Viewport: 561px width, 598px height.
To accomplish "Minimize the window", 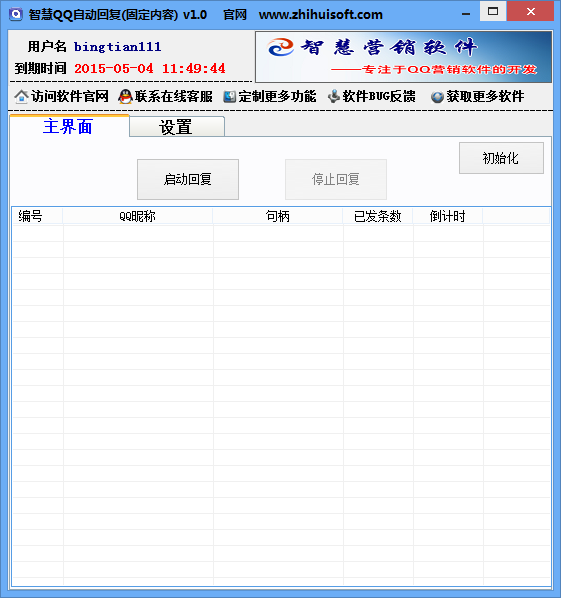I will (466, 13).
